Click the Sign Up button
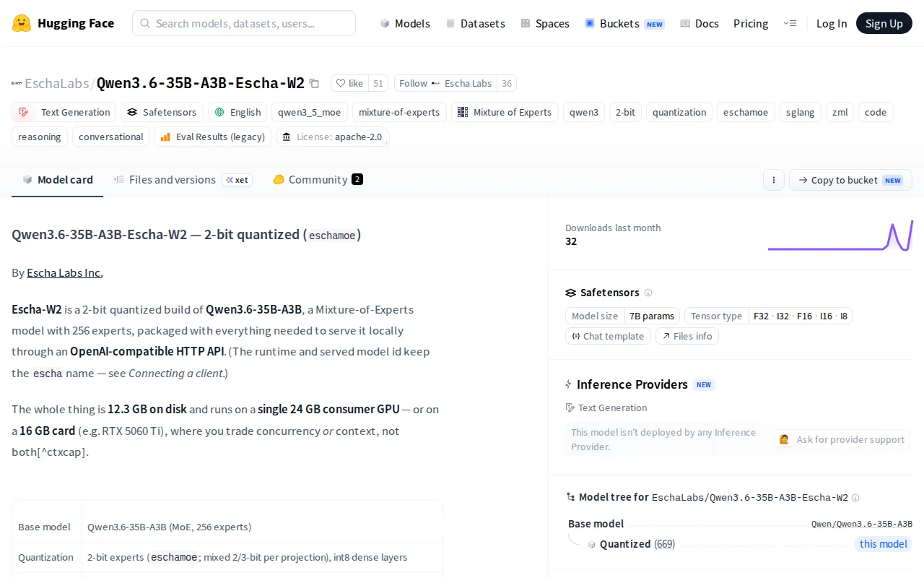 (x=884, y=23)
